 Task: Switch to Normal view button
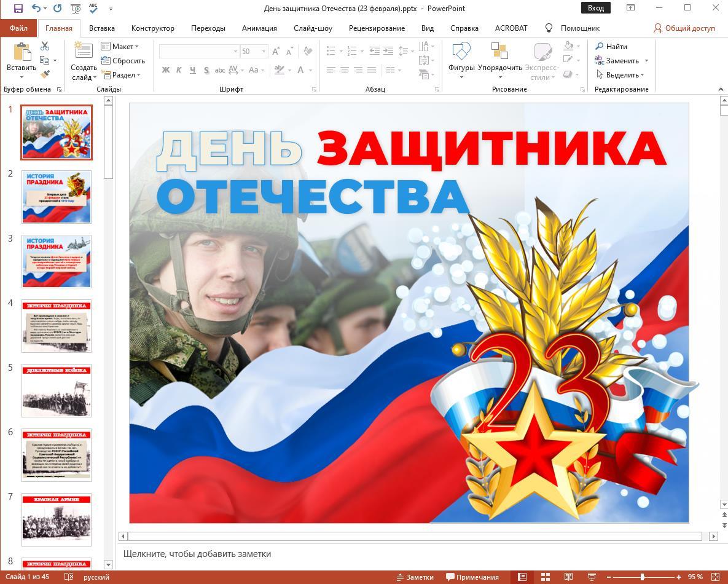point(522,577)
